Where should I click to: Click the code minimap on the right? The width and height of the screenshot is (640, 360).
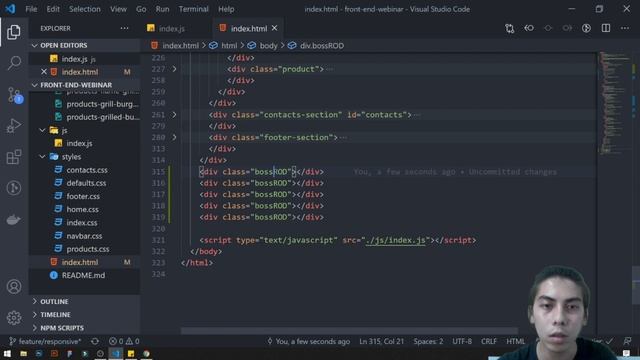tap(615, 103)
